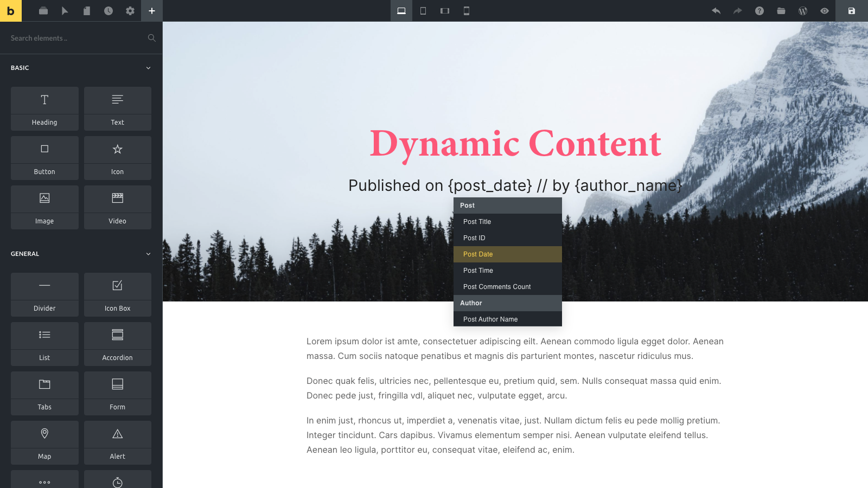This screenshot has width=868, height=488.
Task: Click the Search elements input field
Action: pyautogui.click(x=76, y=38)
